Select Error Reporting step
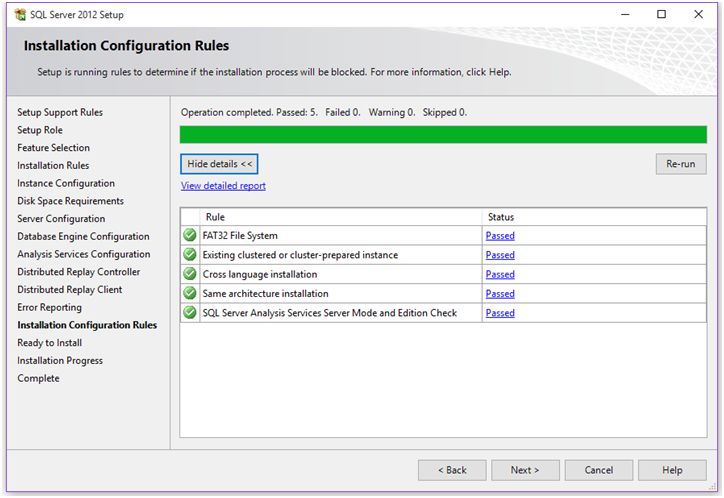This screenshot has width=724, height=498. (x=49, y=307)
